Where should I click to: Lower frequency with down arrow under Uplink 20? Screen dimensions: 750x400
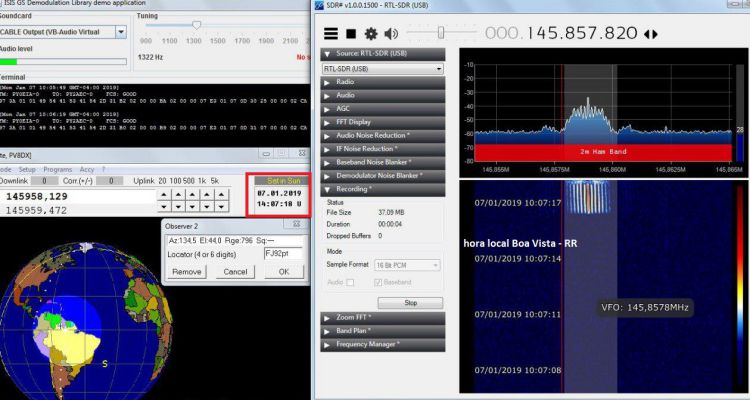tap(164, 207)
